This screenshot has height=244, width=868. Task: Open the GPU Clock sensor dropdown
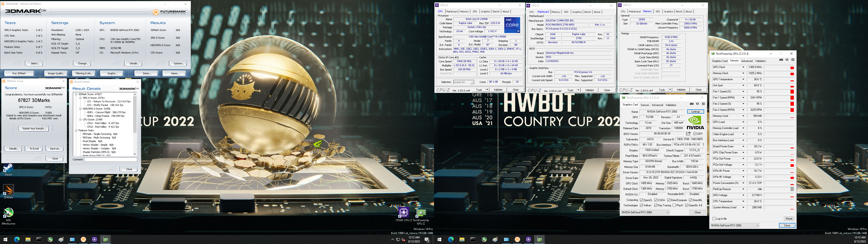click(743, 67)
